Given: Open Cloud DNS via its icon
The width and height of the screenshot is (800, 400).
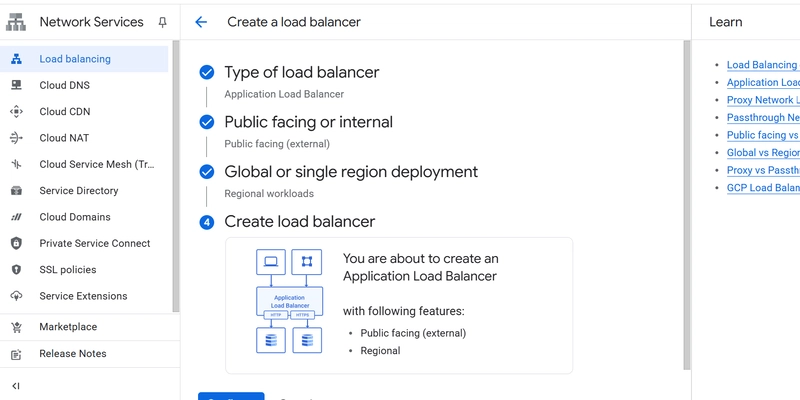Looking at the screenshot, I should tap(16, 85).
